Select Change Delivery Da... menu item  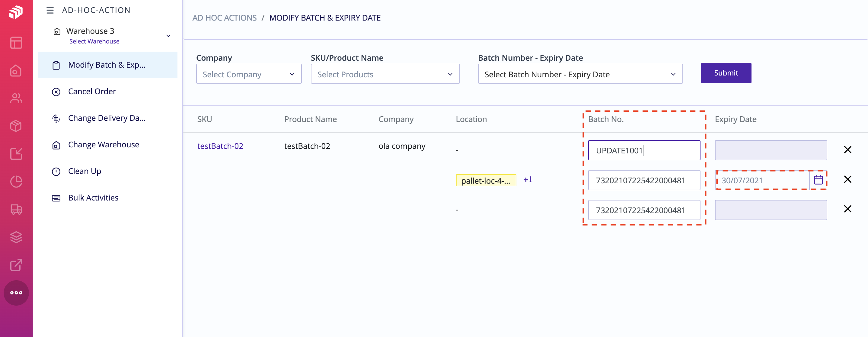point(107,118)
